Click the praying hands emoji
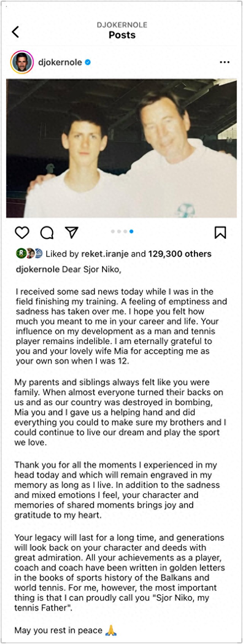 click(x=111, y=631)
